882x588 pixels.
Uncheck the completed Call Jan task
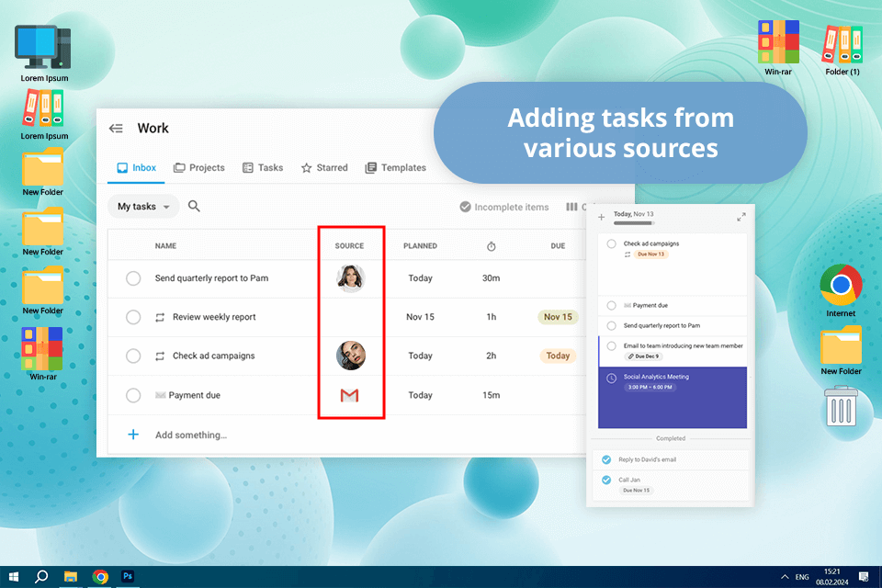point(606,480)
